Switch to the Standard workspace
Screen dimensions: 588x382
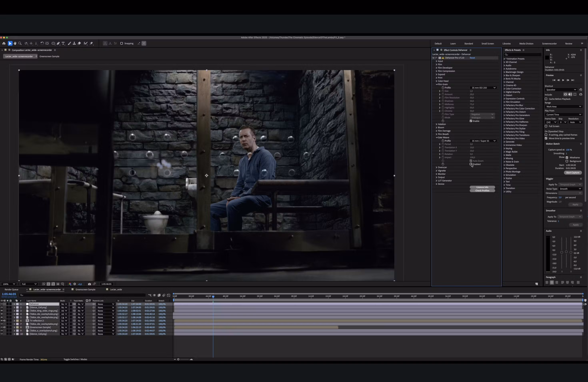point(468,44)
